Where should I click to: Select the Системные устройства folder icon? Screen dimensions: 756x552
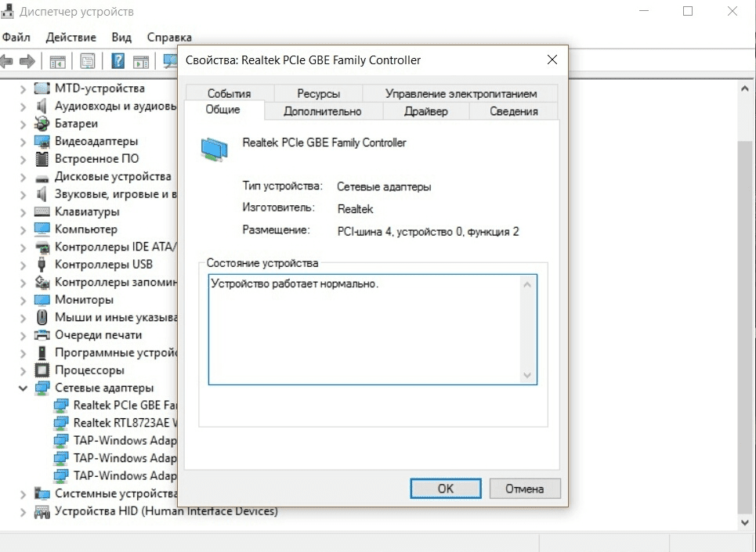[x=42, y=493]
